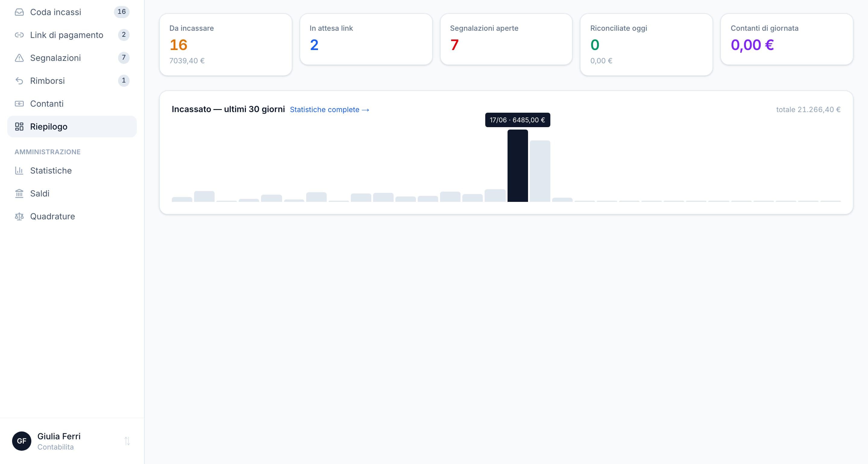
Task: Open the Segnalazioni aperte card
Action: pyautogui.click(x=506, y=39)
